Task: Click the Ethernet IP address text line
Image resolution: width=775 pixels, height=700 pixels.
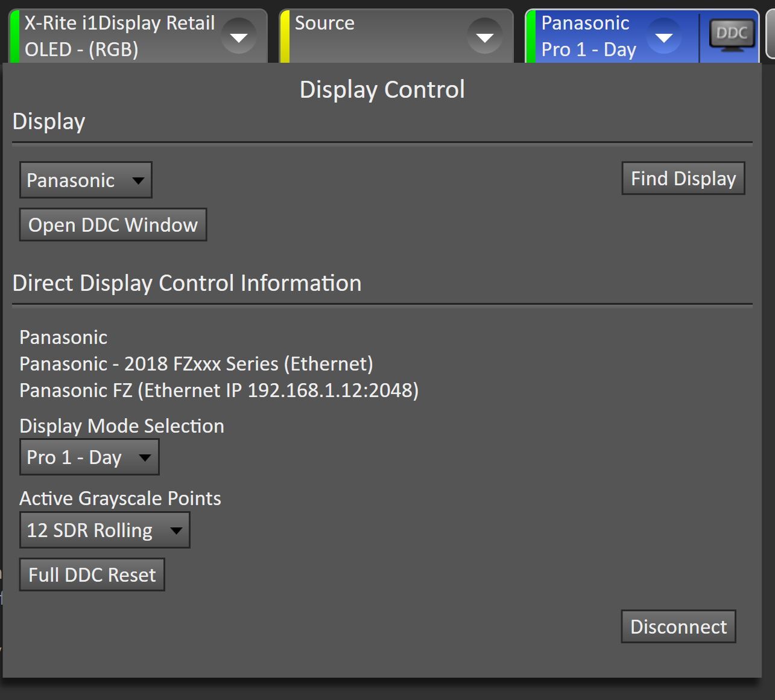Action: (x=219, y=390)
